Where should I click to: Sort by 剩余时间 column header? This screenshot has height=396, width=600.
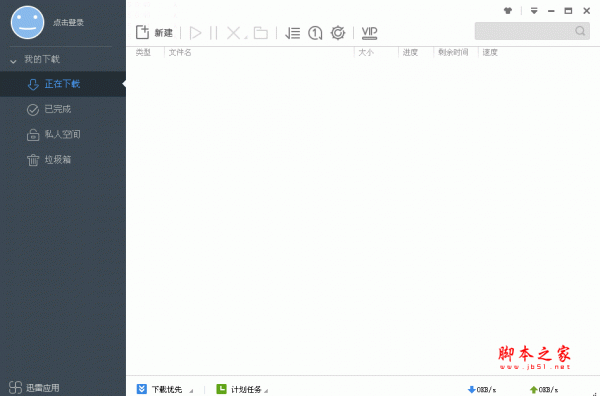point(453,52)
